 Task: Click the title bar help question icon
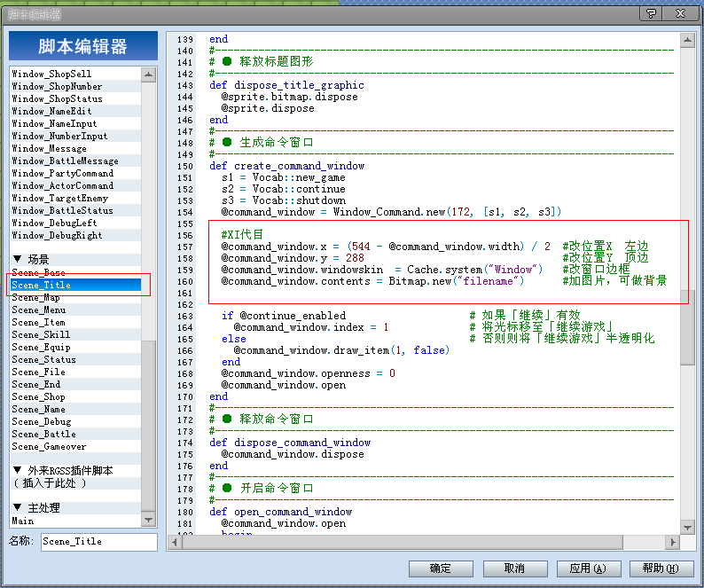point(651,14)
